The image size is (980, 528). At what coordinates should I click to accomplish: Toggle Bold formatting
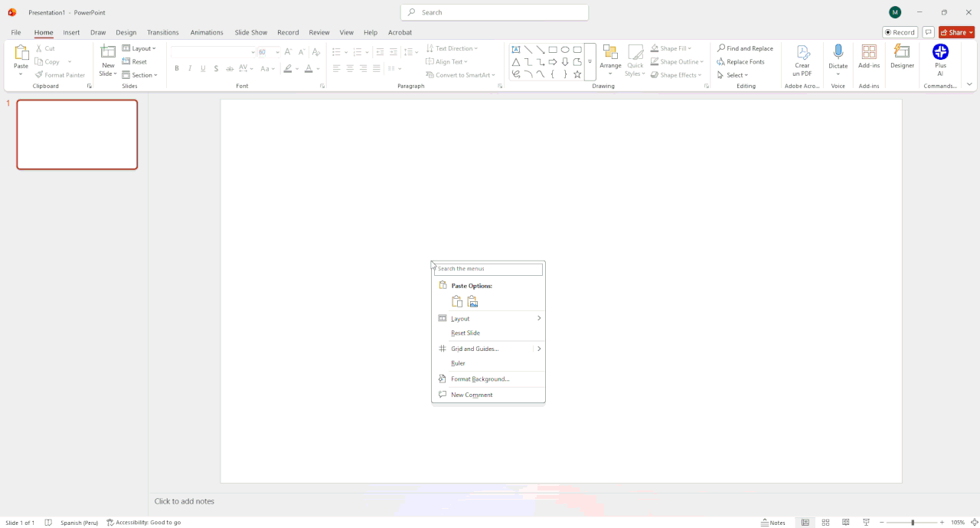[177, 68]
